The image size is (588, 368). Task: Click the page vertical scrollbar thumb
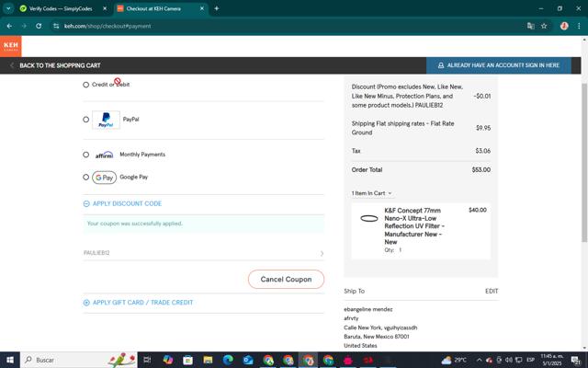click(x=584, y=162)
